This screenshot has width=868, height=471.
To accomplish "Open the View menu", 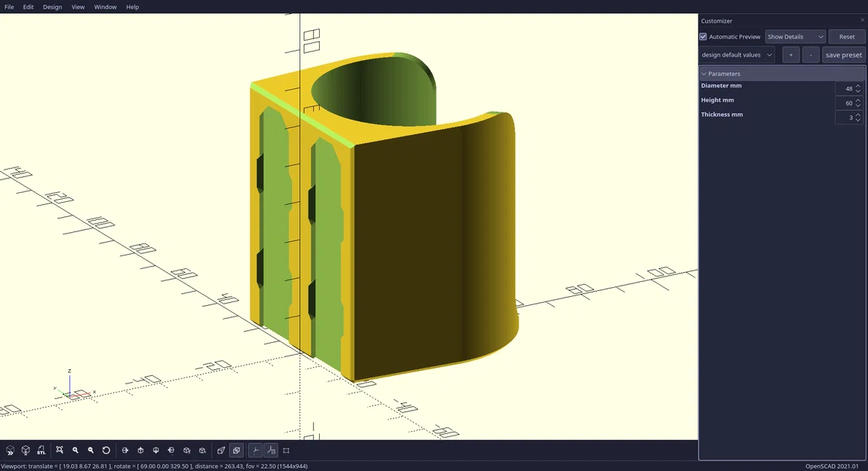I will tap(78, 7).
